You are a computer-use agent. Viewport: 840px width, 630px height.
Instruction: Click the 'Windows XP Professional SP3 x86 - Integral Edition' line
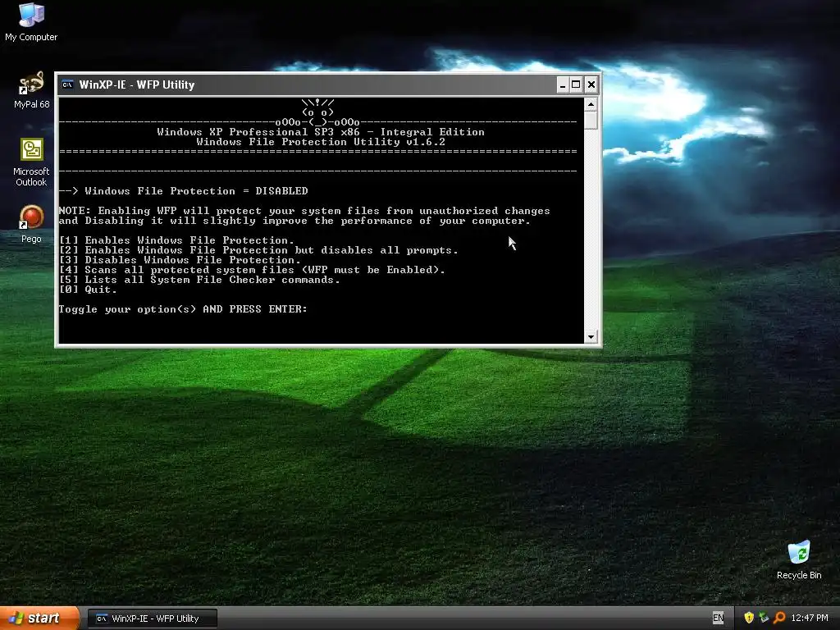[x=321, y=132]
